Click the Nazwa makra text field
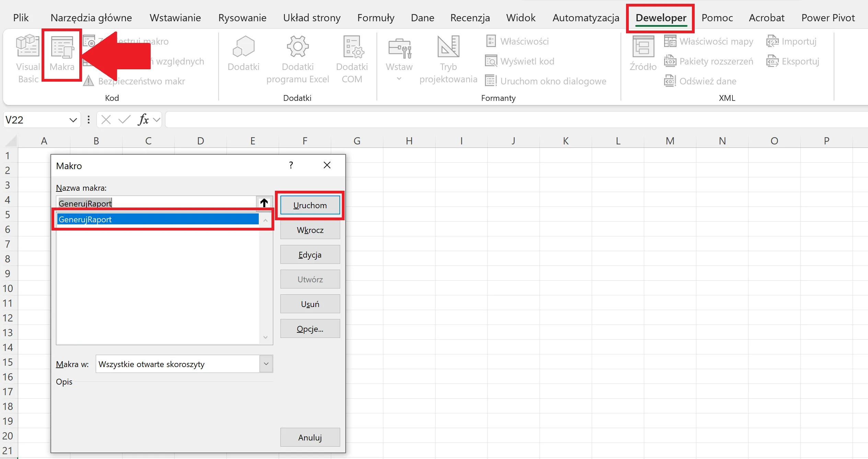The image size is (868, 459). [156, 203]
